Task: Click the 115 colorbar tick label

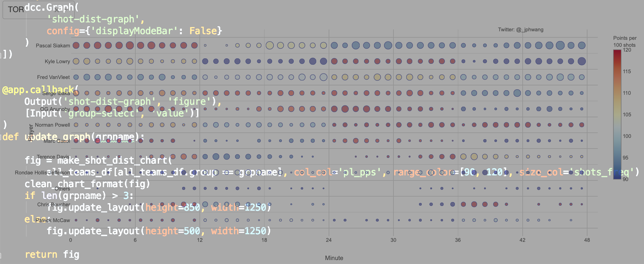Action: coord(627,71)
